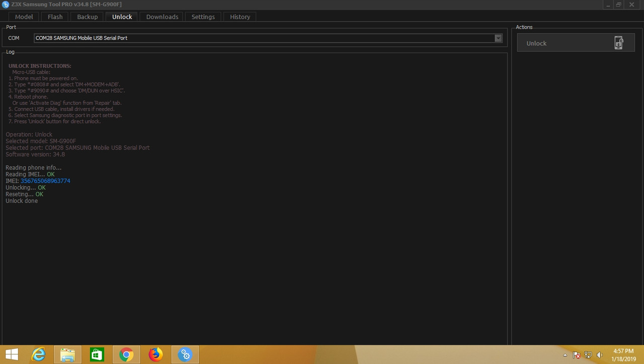Image resolution: width=644 pixels, height=364 pixels.
Task: Open File Explorer from the taskbar
Action: (x=68, y=354)
